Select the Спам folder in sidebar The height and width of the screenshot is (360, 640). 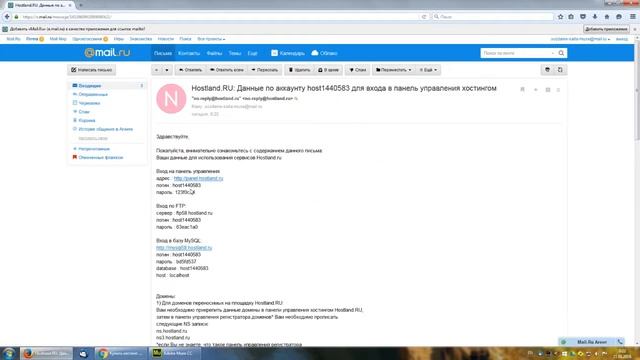click(x=84, y=112)
